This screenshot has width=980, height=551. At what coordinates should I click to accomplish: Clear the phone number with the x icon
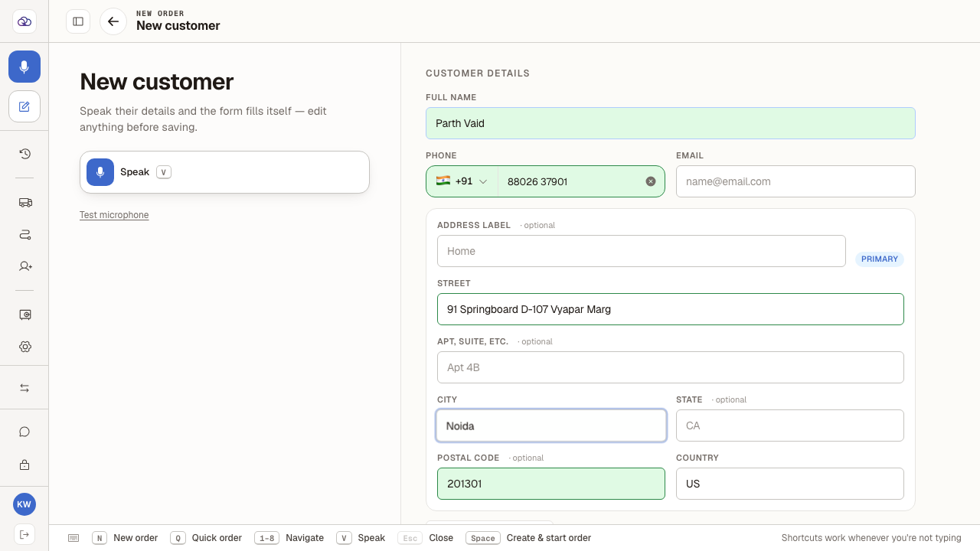click(651, 181)
